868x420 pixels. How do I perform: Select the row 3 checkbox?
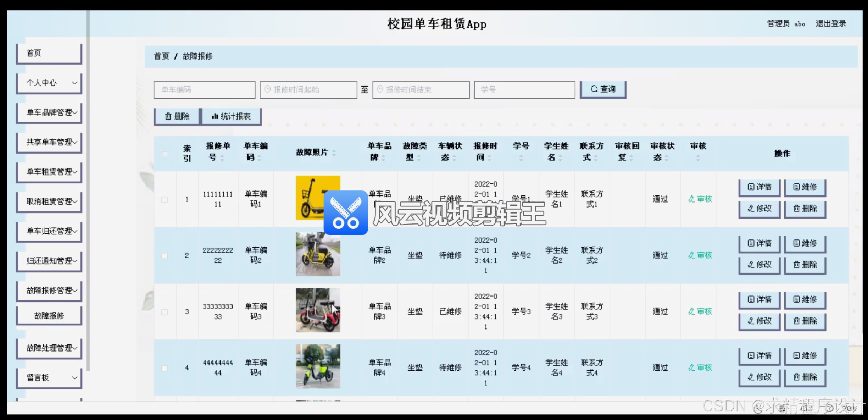[165, 312]
